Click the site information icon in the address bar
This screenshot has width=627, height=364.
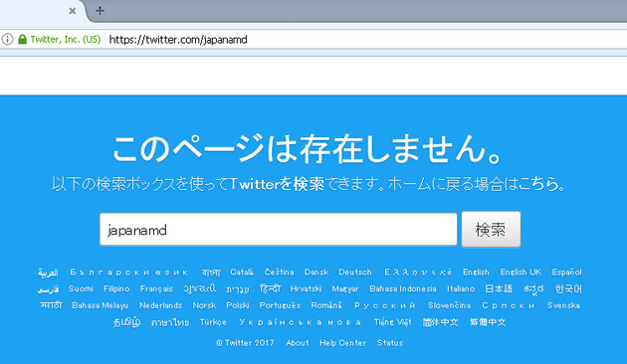coord(7,39)
